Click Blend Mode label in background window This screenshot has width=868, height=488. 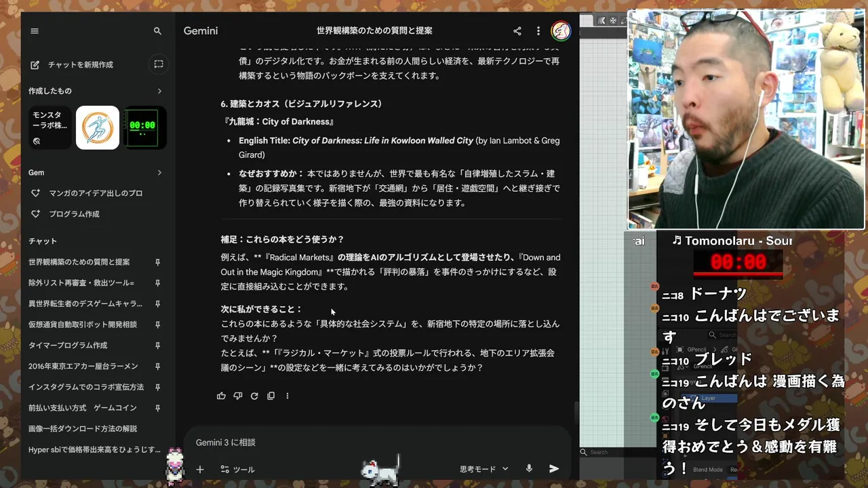click(x=707, y=470)
